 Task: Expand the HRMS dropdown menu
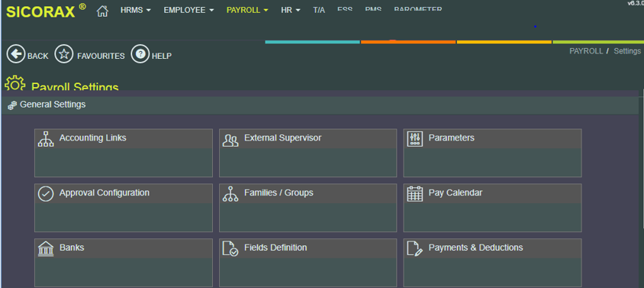[x=136, y=10]
